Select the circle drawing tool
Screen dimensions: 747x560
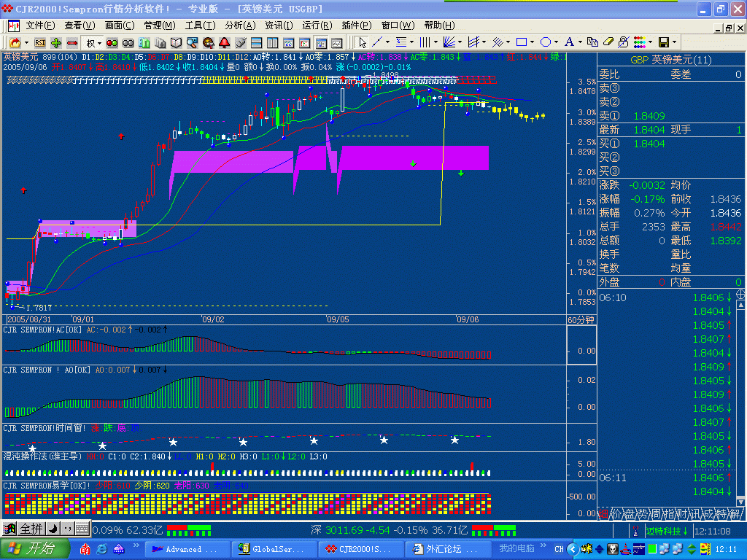click(x=546, y=43)
